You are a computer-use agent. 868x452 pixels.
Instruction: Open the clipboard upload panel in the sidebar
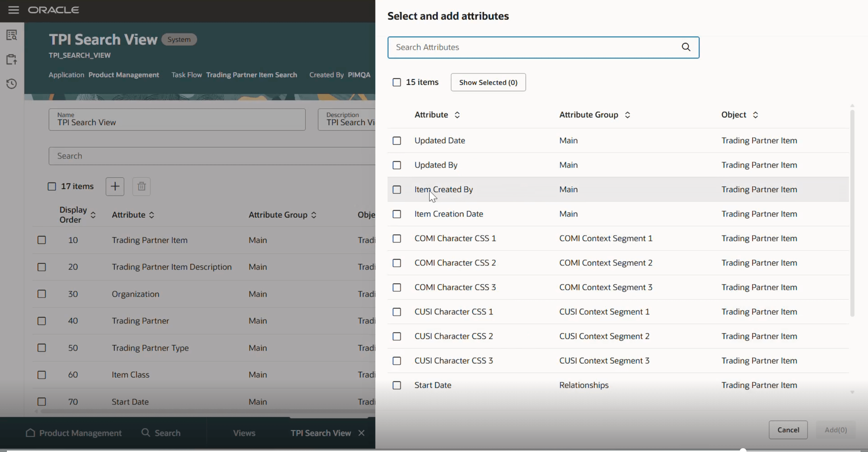11,59
